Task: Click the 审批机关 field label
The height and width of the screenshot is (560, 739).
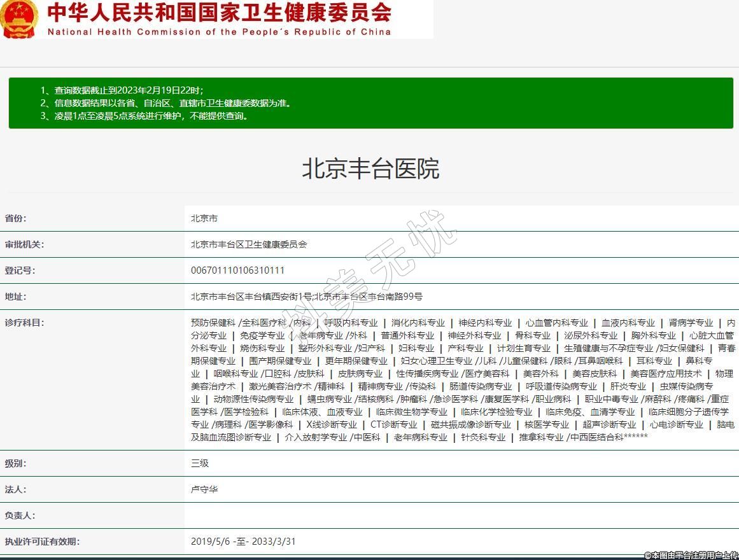Action: (x=25, y=244)
